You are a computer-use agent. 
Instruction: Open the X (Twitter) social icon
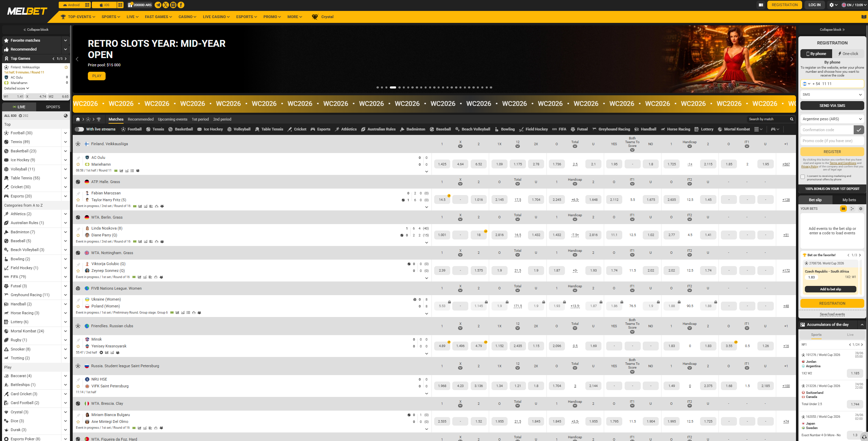166,5
